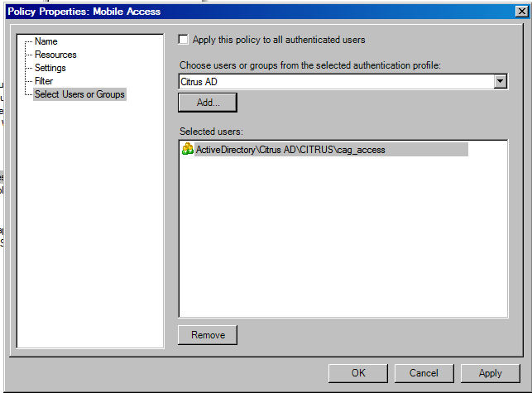
Task: Close the Policy Properties window
Action: (522, 12)
